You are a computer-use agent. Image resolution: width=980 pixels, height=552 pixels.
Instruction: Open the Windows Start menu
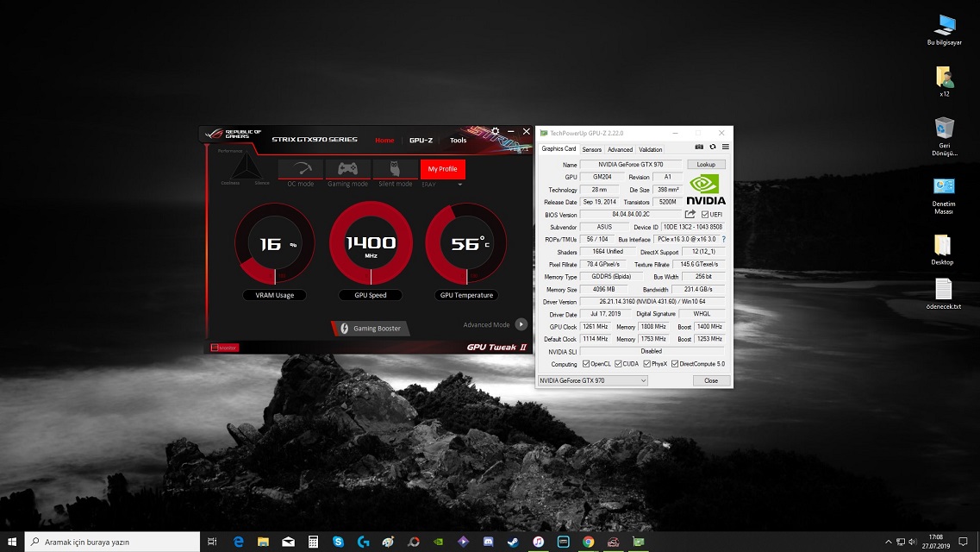click(12, 542)
